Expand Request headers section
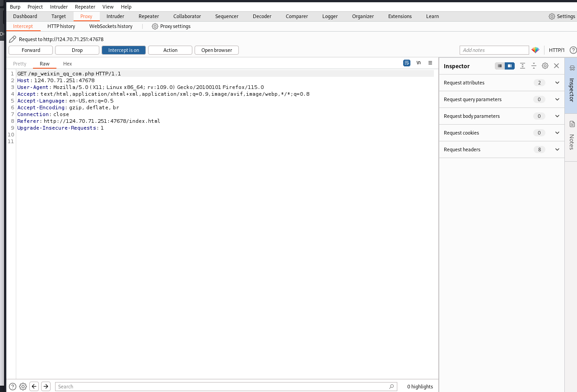This screenshot has height=392, width=577. [x=502, y=149]
